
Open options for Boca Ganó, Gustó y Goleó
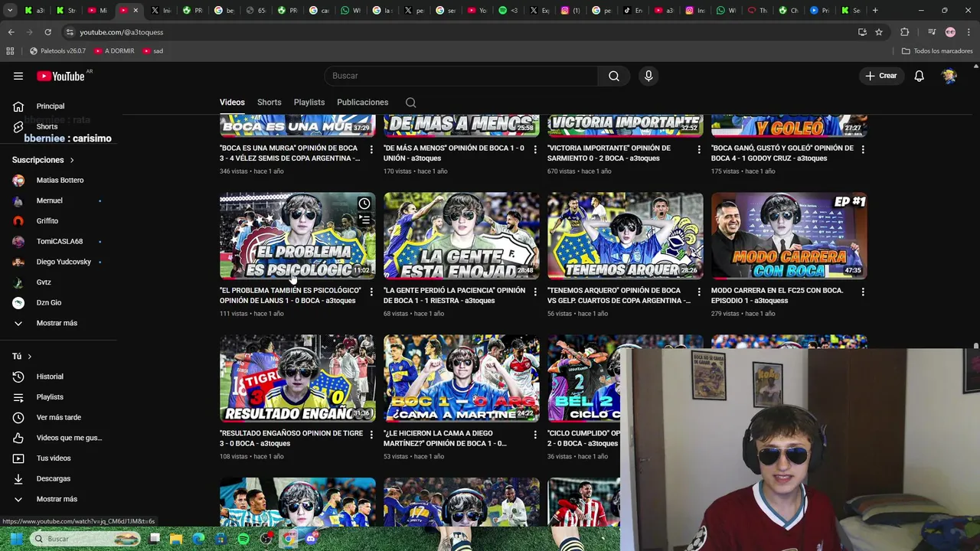click(x=863, y=149)
